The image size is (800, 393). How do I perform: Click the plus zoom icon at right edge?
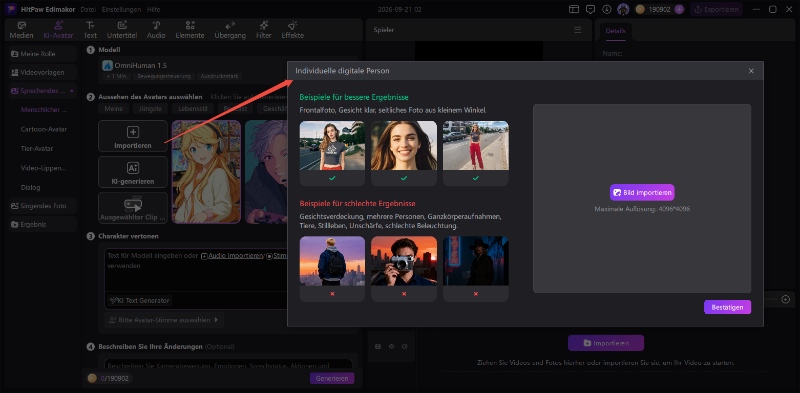[x=786, y=300]
